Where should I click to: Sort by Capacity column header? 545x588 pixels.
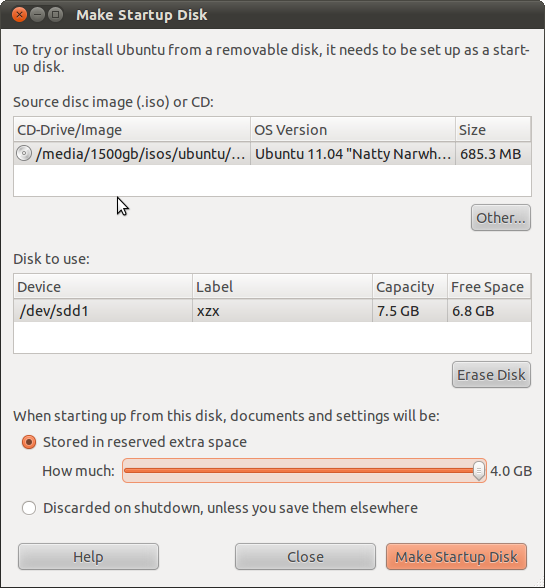pyautogui.click(x=410, y=287)
